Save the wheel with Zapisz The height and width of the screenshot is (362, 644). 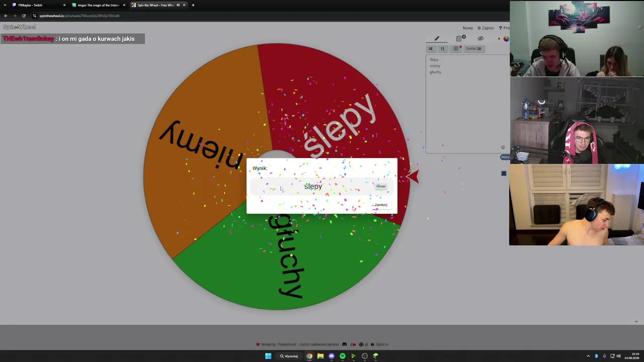click(x=486, y=28)
